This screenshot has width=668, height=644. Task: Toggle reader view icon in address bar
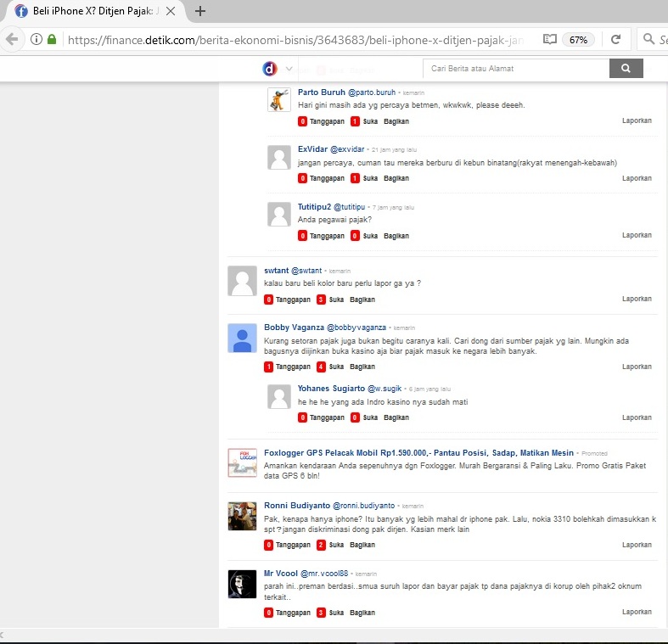coord(550,39)
